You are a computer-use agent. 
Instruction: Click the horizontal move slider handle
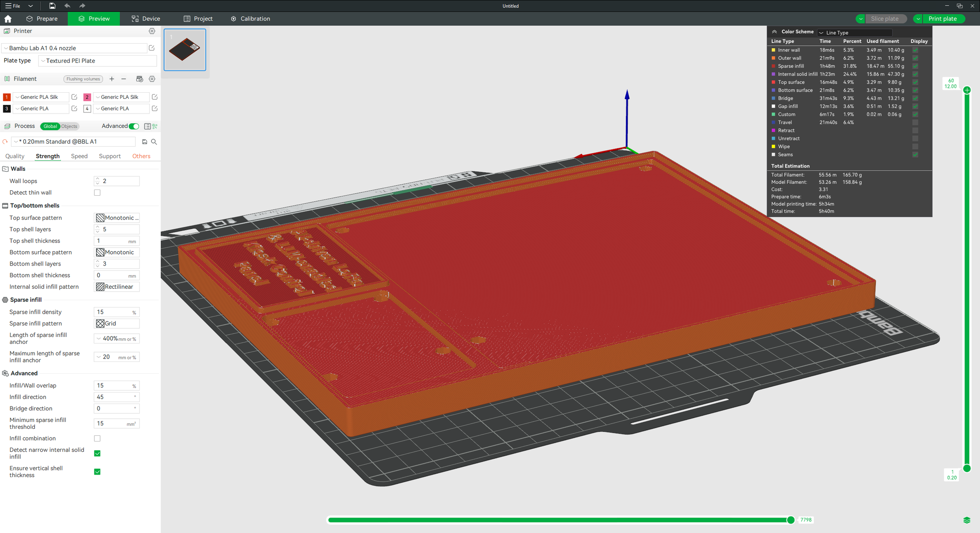(791, 520)
